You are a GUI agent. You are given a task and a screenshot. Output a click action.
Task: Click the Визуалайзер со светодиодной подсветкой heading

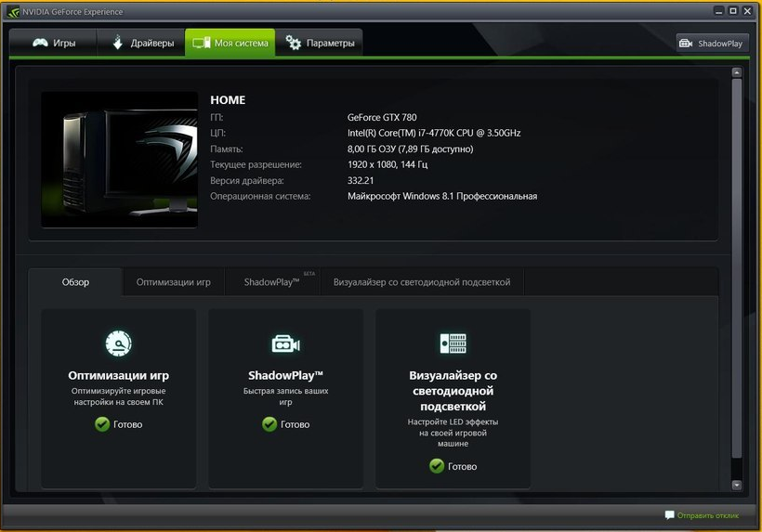453,391
